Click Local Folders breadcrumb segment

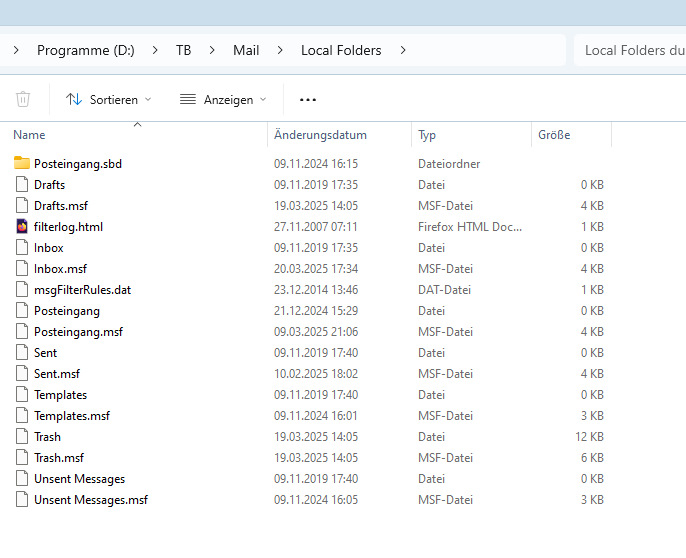click(341, 50)
